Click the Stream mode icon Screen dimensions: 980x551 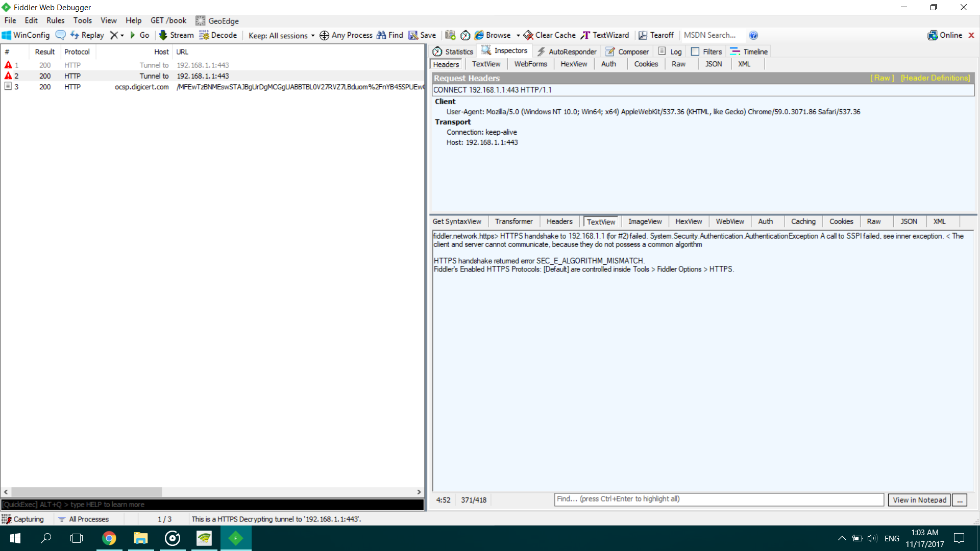[x=163, y=35]
